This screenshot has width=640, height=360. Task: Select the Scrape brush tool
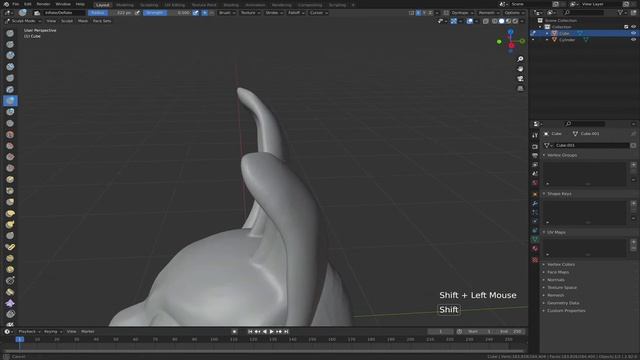[10, 168]
